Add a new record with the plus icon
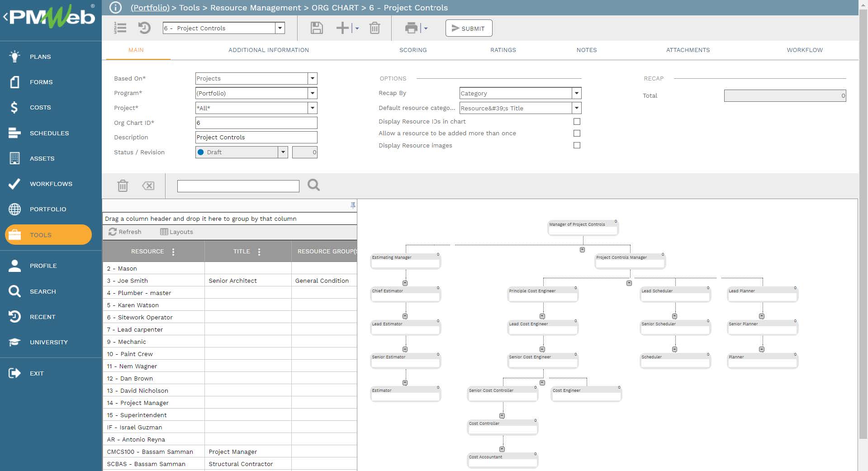 tap(342, 28)
